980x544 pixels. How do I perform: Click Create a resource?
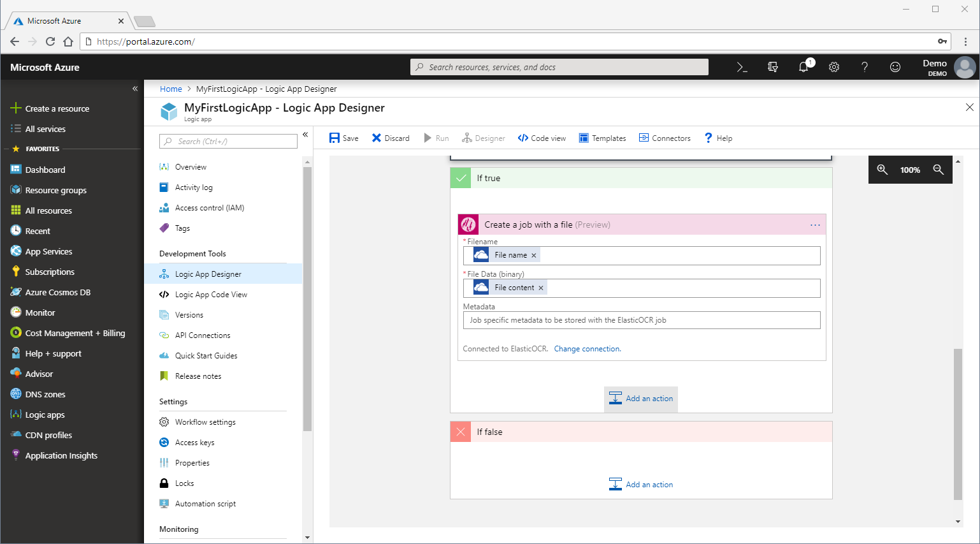50,108
